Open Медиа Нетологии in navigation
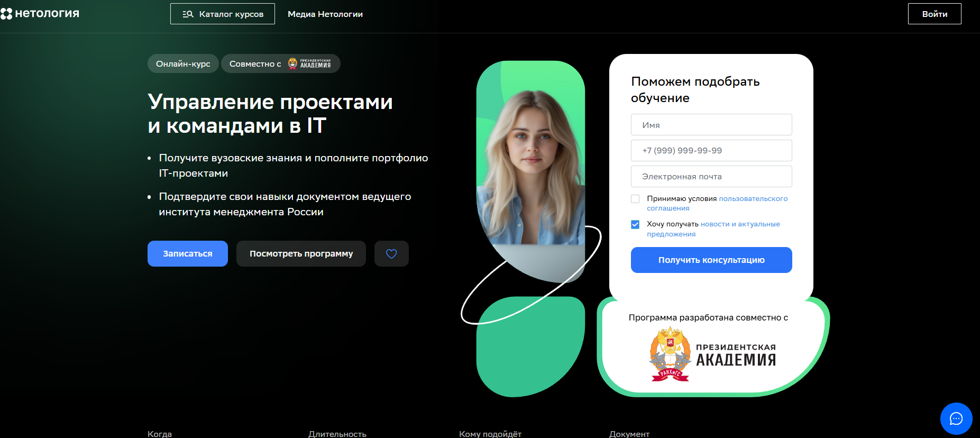Viewport: 980px width, 438px height. click(x=325, y=14)
